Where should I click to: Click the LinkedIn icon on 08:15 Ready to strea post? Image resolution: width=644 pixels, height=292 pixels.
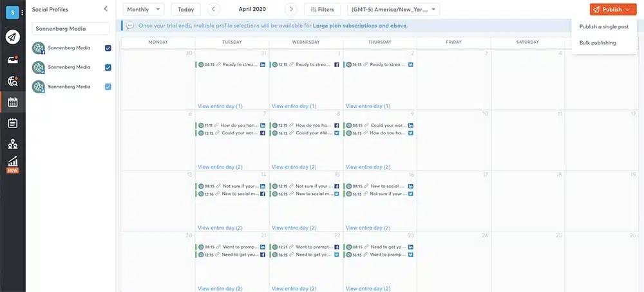coord(263,64)
